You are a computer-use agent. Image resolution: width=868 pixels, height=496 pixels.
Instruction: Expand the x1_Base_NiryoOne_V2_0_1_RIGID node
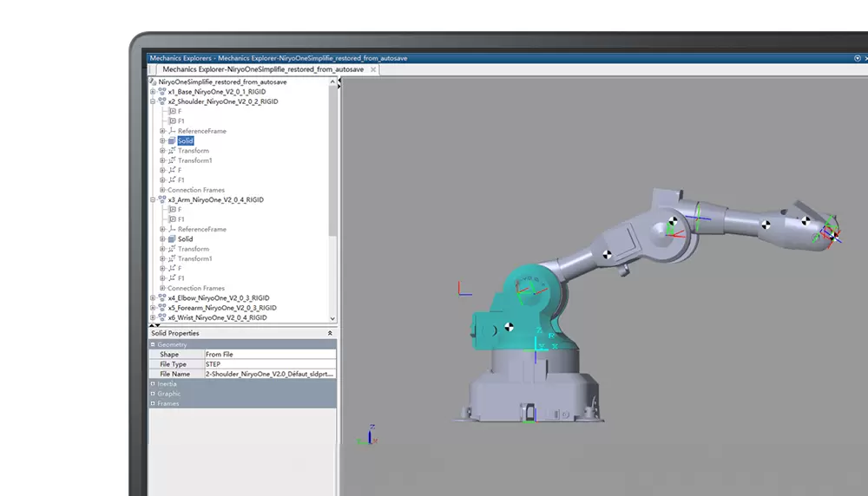point(153,91)
